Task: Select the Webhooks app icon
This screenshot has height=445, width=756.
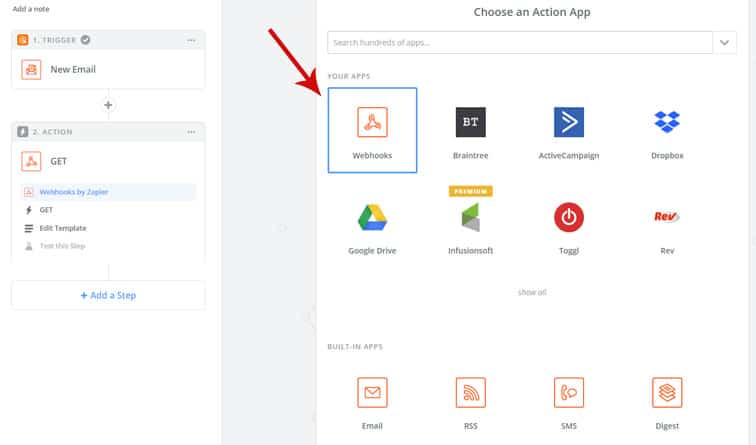Action: [372, 123]
